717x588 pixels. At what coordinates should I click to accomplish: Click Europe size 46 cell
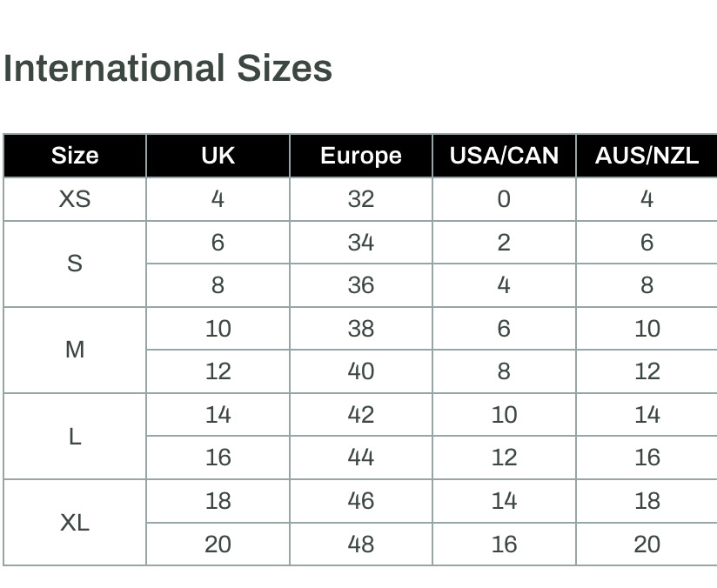[x=361, y=501]
